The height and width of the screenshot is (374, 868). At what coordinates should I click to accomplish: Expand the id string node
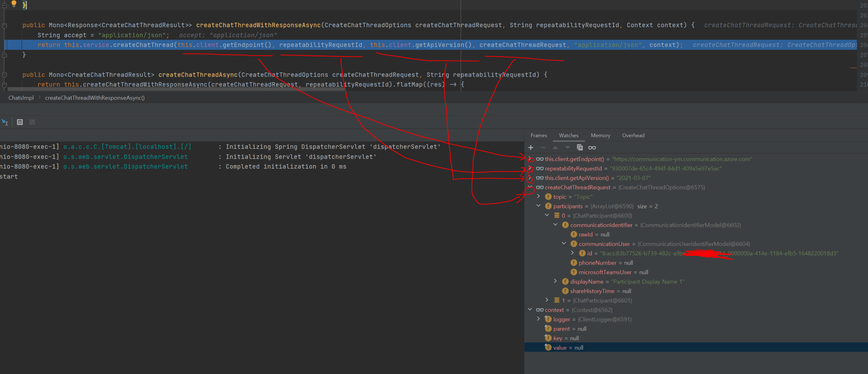click(572, 253)
